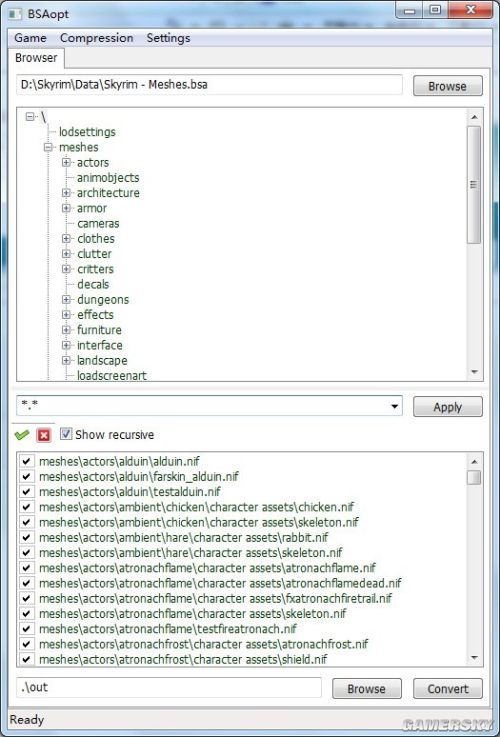This screenshot has height=737, width=500.
Task: Click the BSAopt title bar app icon
Action: click(15, 14)
